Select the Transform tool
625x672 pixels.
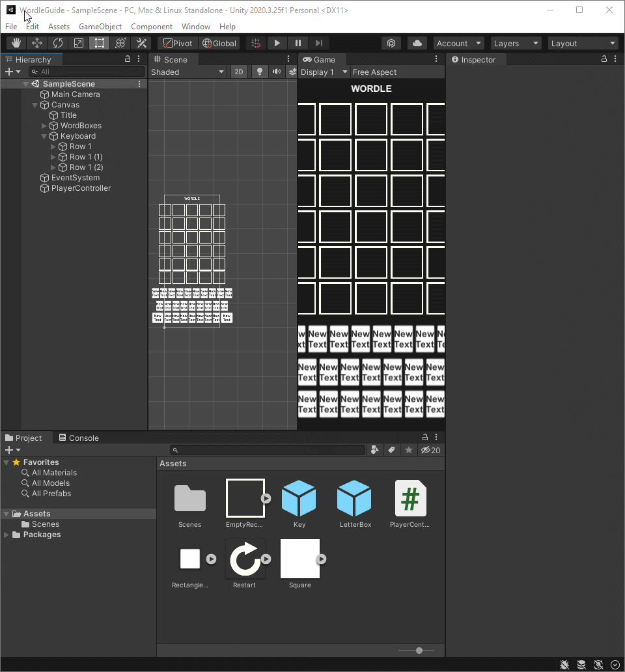pos(120,43)
